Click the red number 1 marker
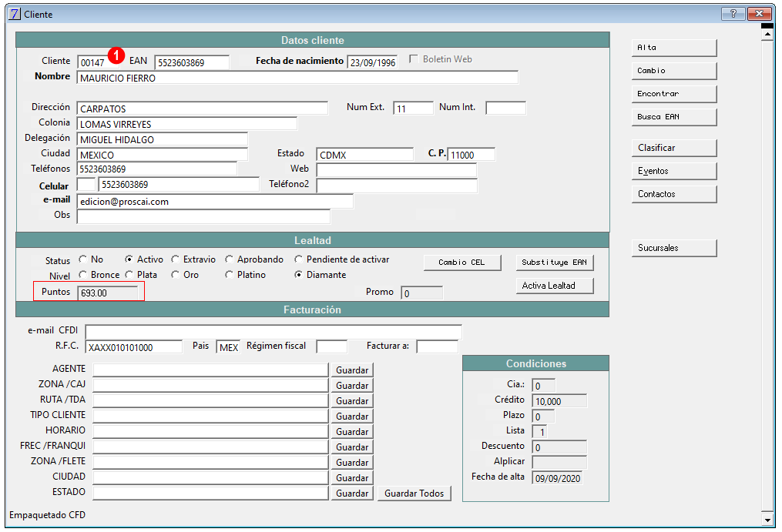Image resolution: width=782 pixels, height=532 pixels. coord(116,55)
